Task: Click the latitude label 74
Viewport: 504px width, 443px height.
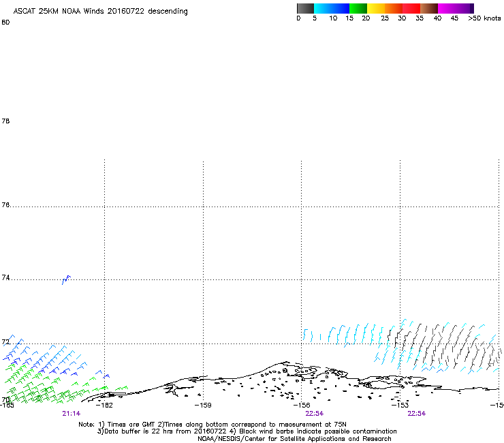Action: pos(5,277)
